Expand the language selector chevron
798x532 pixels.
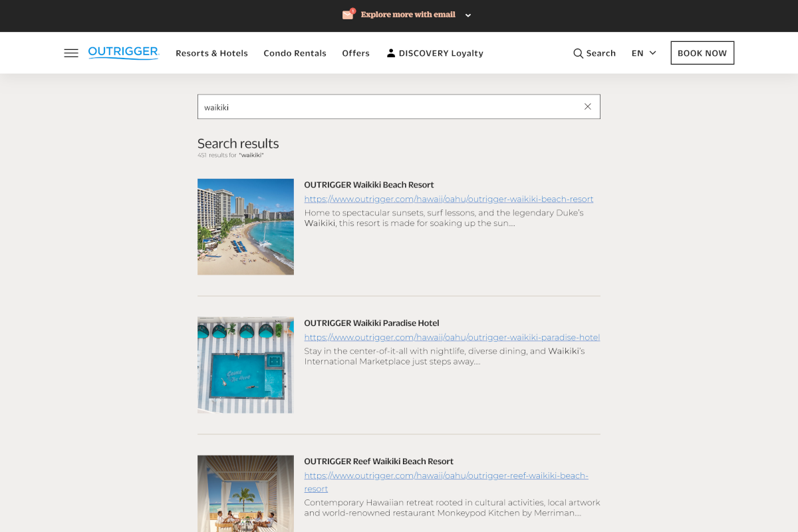pos(652,53)
